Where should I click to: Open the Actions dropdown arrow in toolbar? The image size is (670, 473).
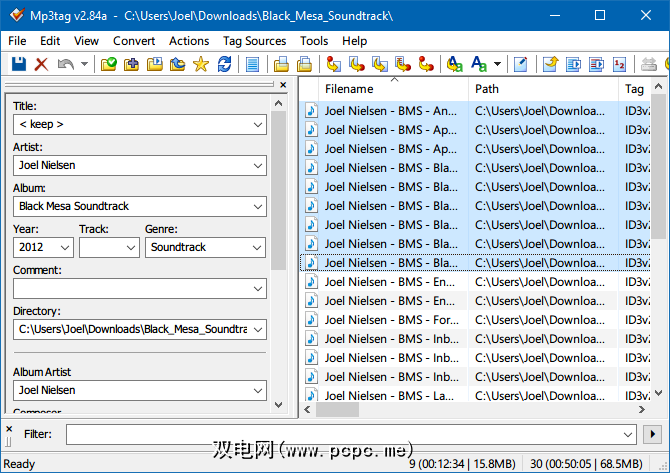pyautogui.click(x=497, y=65)
